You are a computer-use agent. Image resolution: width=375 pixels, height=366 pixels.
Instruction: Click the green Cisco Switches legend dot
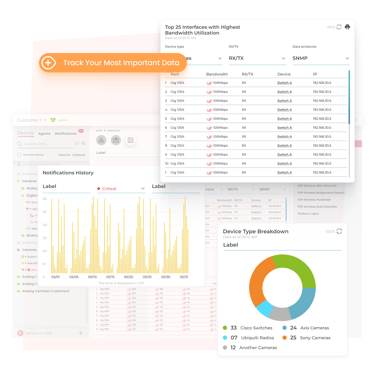coord(225,328)
